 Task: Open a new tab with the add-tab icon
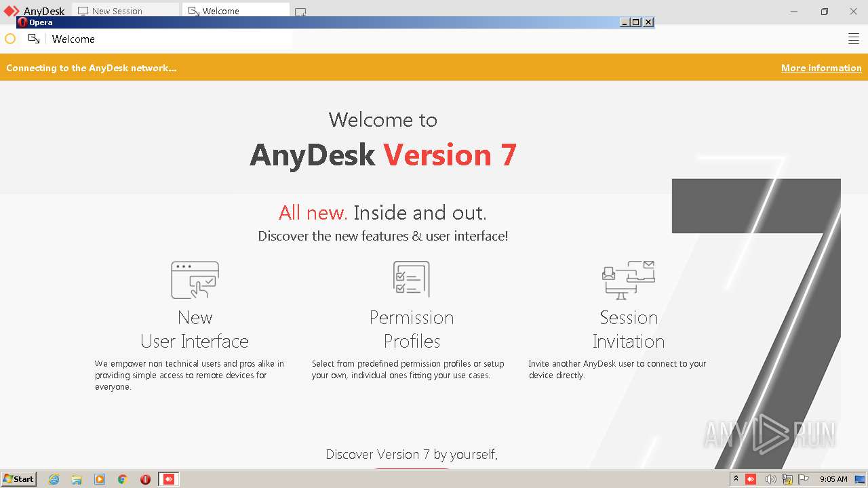pyautogui.click(x=300, y=12)
